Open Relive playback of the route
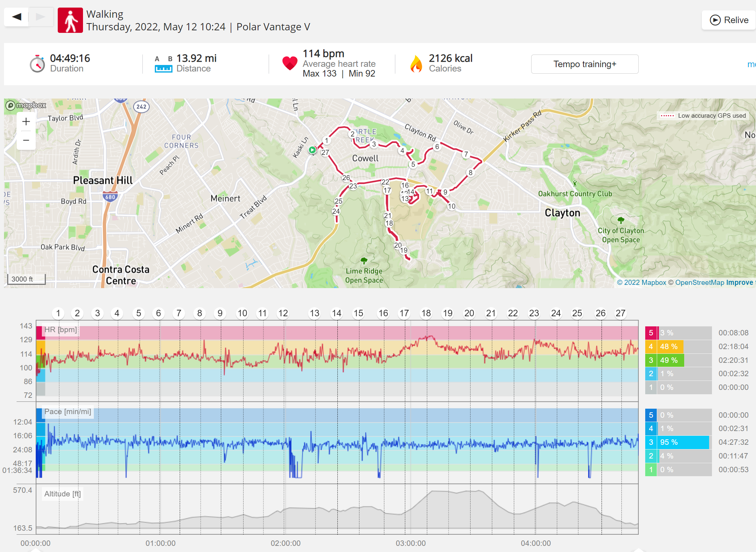 (729, 20)
